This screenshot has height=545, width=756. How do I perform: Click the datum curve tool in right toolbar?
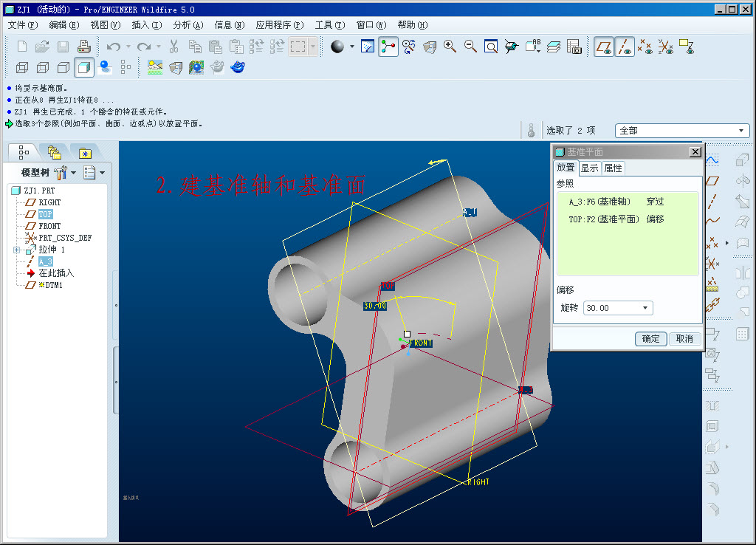pyautogui.click(x=712, y=221)
